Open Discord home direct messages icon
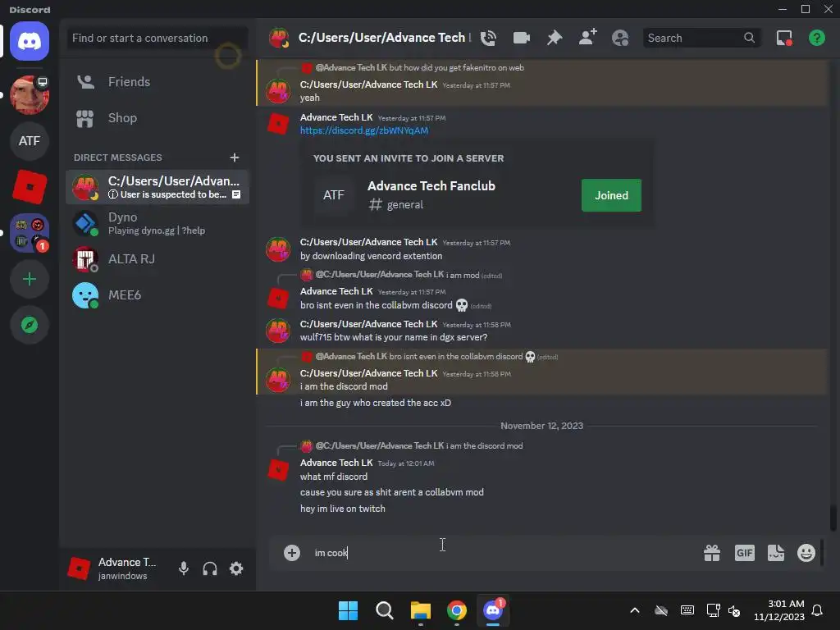 click(30, 41)
